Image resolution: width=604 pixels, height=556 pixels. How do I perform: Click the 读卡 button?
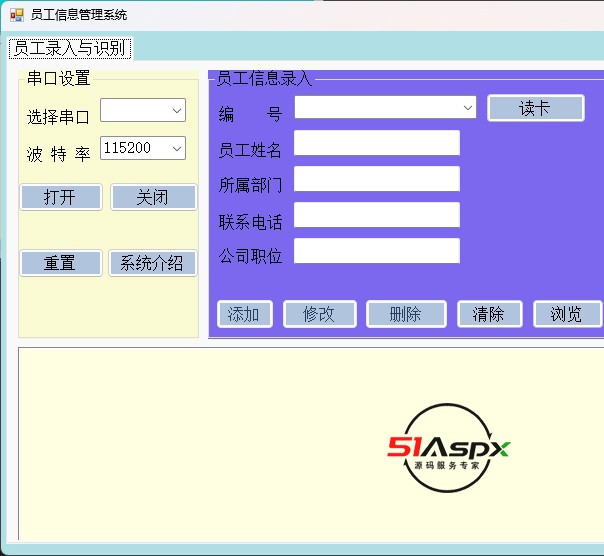coord(536,108)
